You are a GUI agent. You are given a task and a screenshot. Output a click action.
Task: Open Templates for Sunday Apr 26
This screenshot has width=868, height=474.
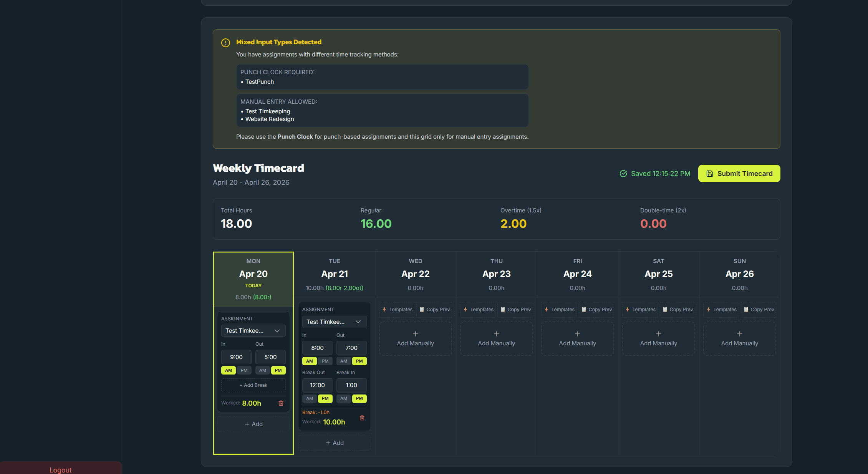[721, 310]
